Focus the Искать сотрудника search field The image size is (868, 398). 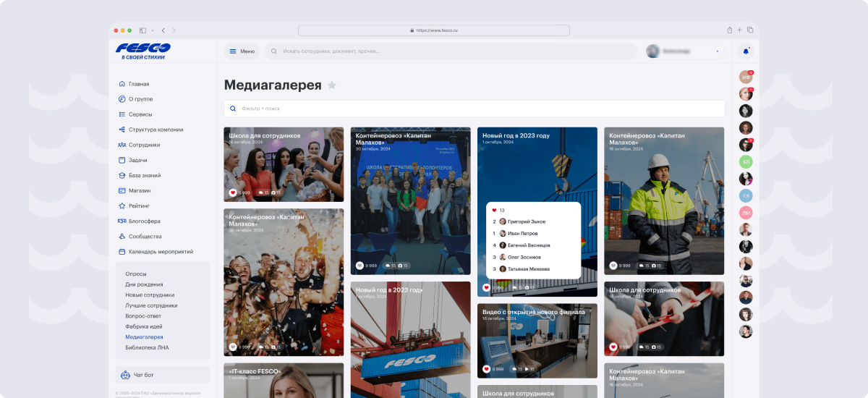click(451, 51)
